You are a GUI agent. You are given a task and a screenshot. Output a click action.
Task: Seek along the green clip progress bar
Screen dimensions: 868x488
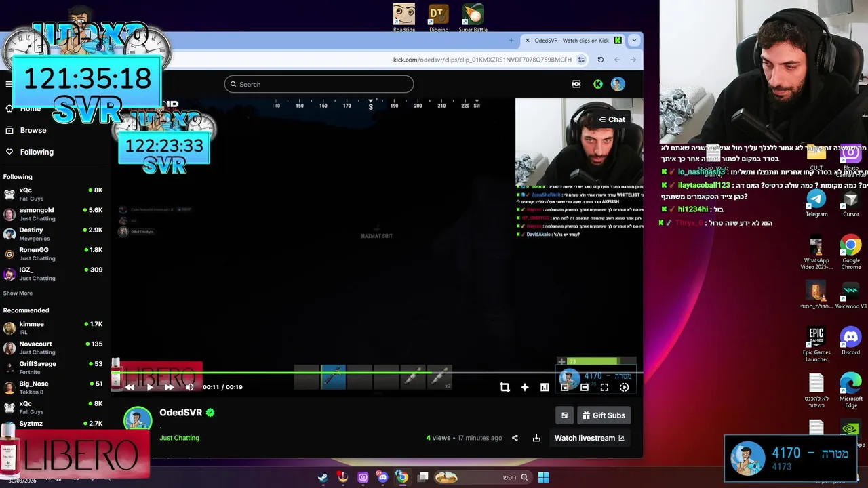coord(377,372)
